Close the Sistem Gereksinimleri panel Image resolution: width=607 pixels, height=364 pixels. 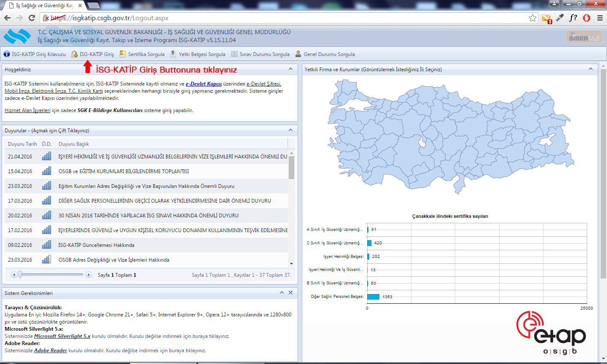[290, 292]
